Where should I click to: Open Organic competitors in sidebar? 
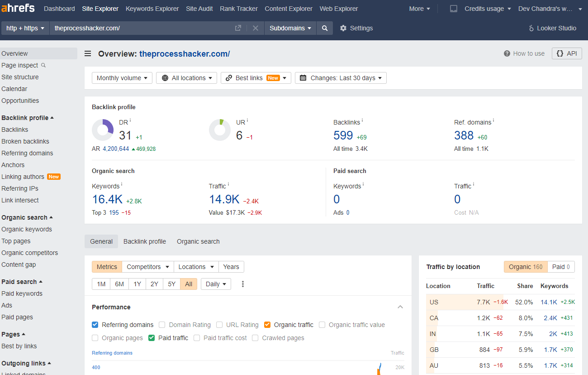tap(29, 253)
